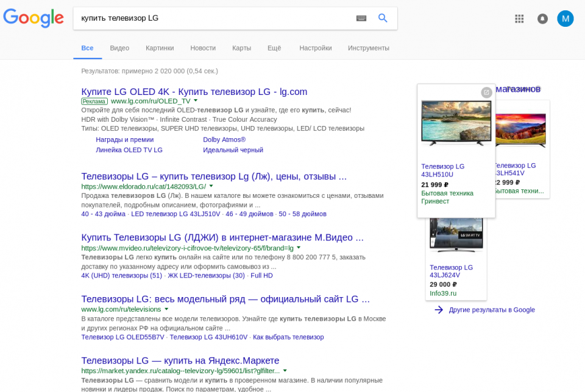Open the 40 - 43 дюйма link
Viewport: 585px width, 392px height.
[104, 214]
